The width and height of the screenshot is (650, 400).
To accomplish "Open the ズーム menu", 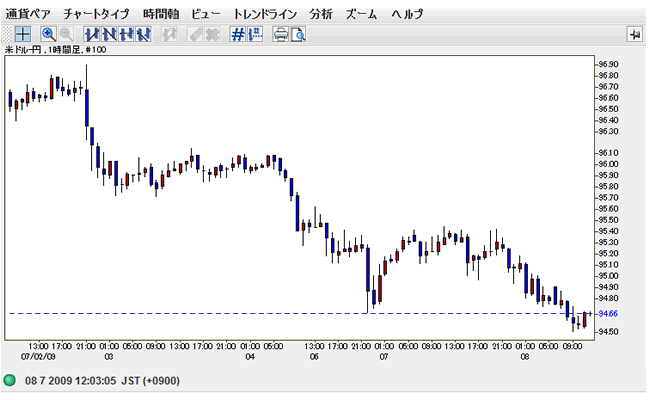I will click(361, 14).
